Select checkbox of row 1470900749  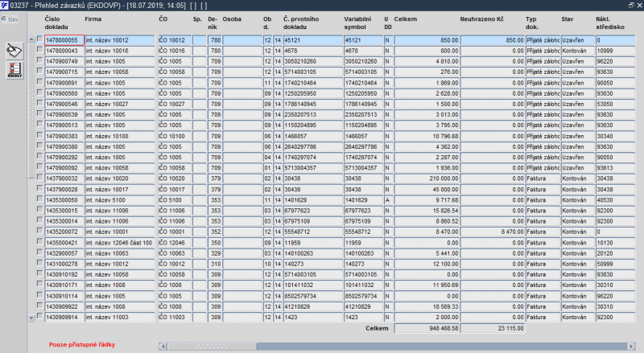[39, 60]
